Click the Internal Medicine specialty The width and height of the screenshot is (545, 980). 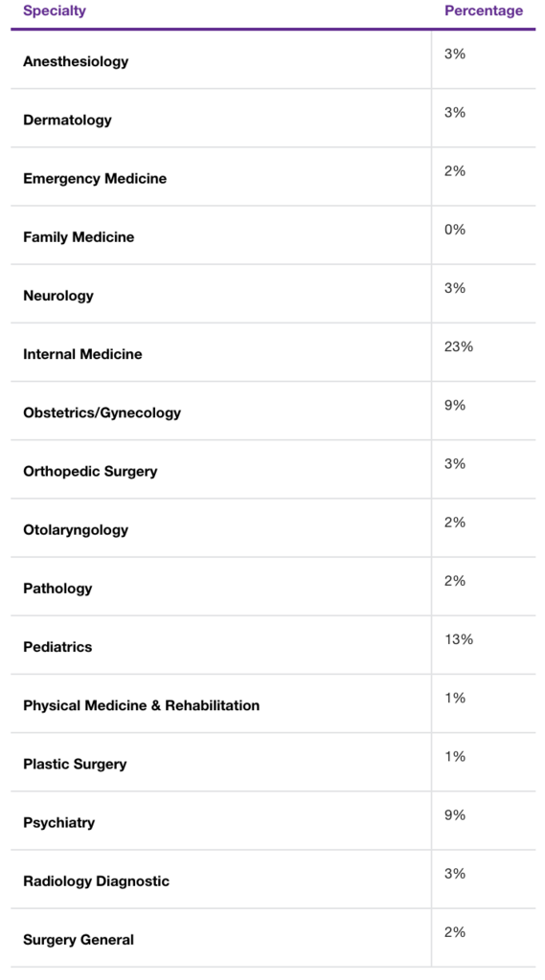82,354
